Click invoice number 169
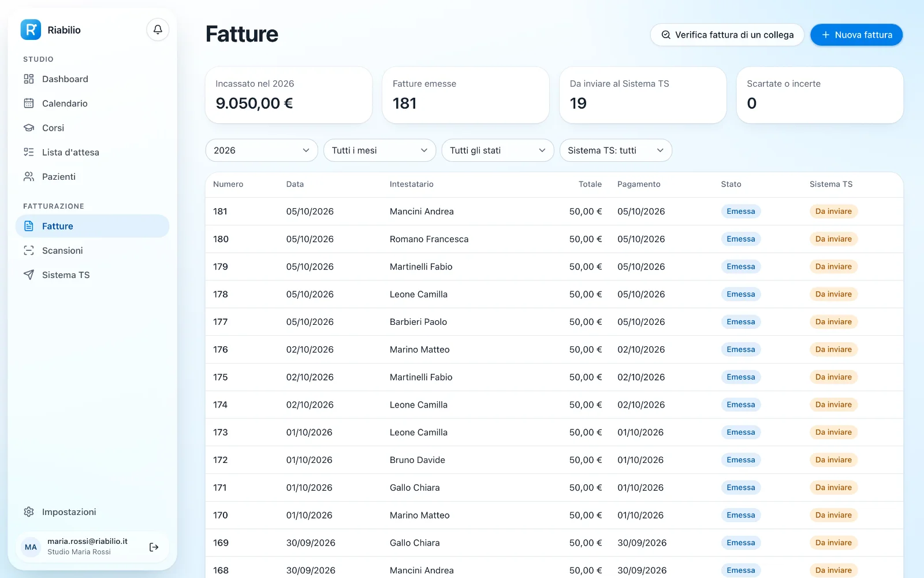The image size is (924, 578). (221, 543)
